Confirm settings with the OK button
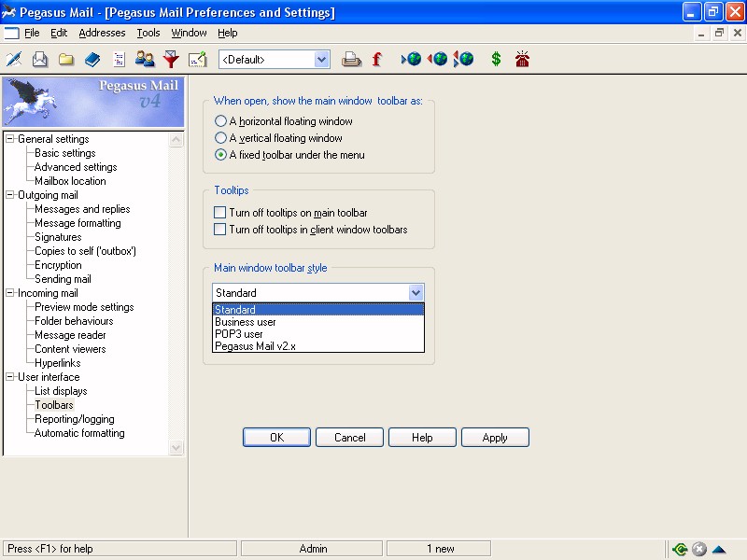Viewport: 747px width, 560px height. point(276,437)
